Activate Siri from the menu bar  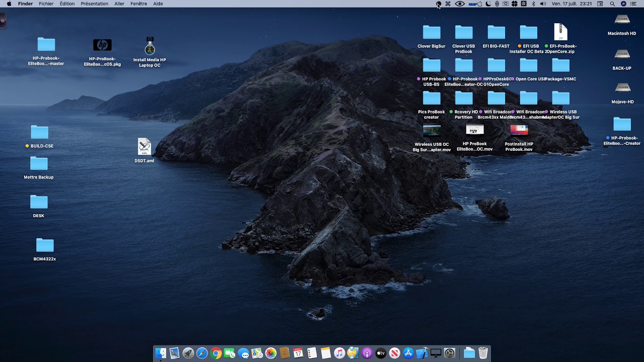pyautogui.click(x=623, y=4)
